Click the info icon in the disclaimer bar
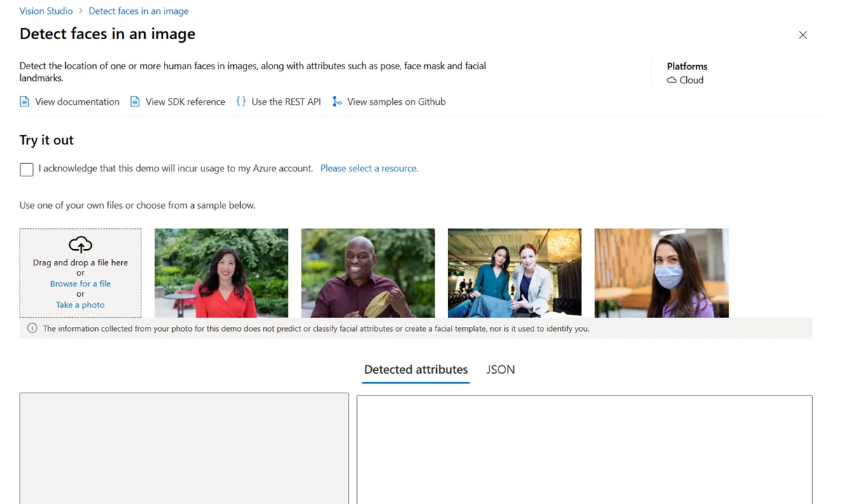Viewport: 857px width, 504px height. 32,328
